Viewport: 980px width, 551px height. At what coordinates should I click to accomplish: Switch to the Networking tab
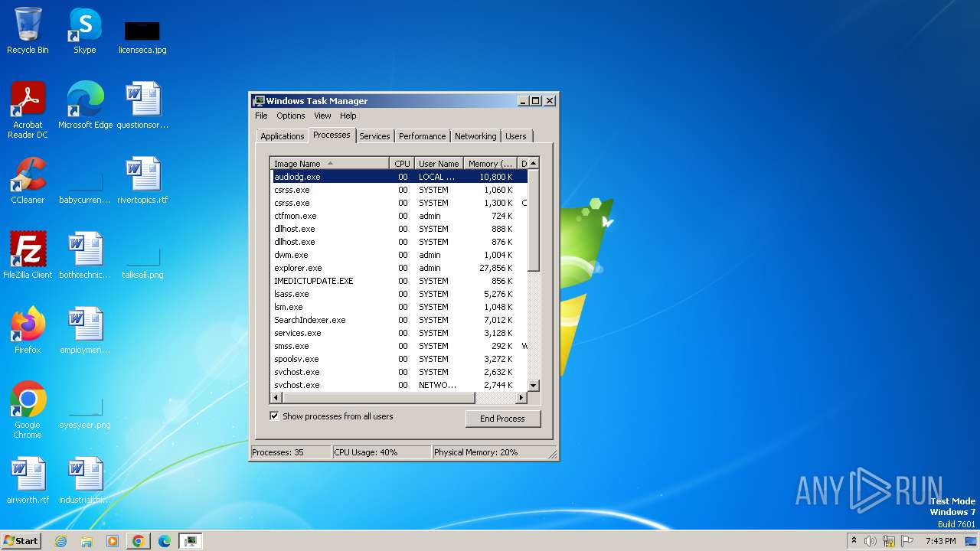(x=475, y=136)
